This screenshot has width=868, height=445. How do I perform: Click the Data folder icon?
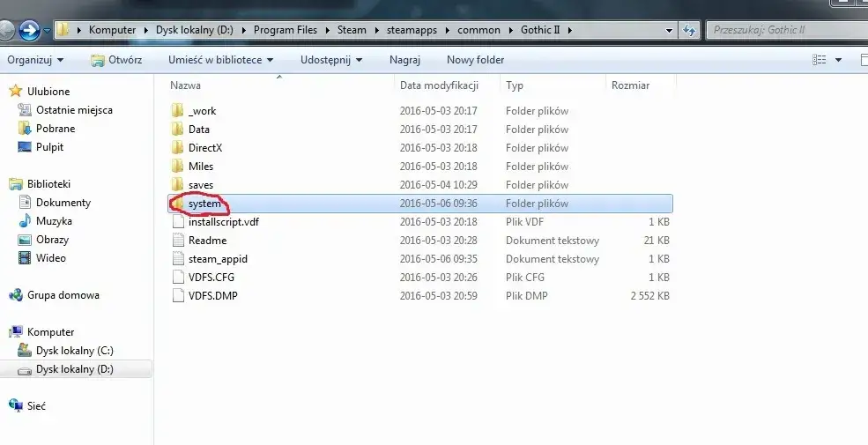[177, 130]
